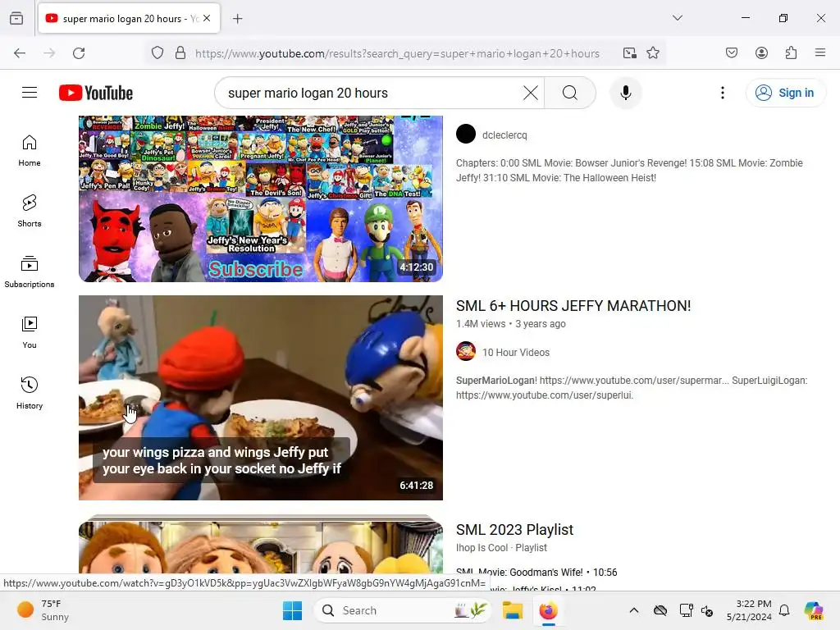
Task: Open Shorts in sidebar
Action: pos(30,211)
